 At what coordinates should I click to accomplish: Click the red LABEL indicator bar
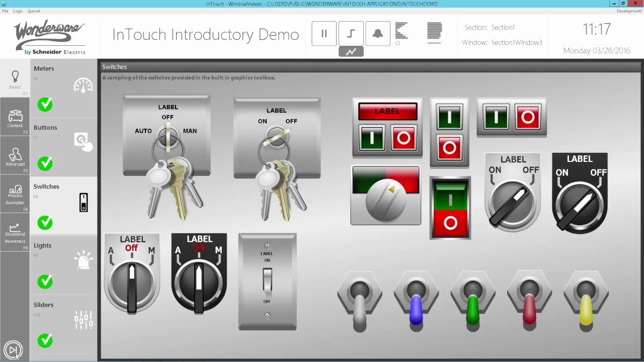[x=387, y=111]
